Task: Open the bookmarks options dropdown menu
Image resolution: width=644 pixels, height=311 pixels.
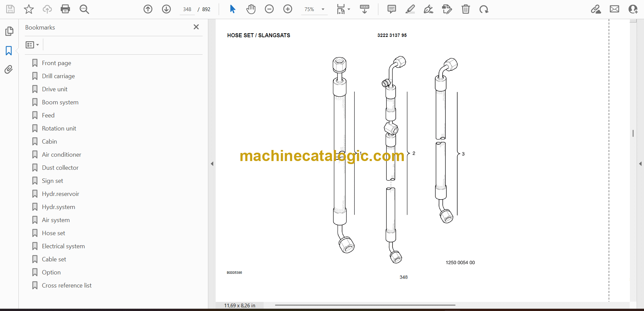Action: (33, 45)
